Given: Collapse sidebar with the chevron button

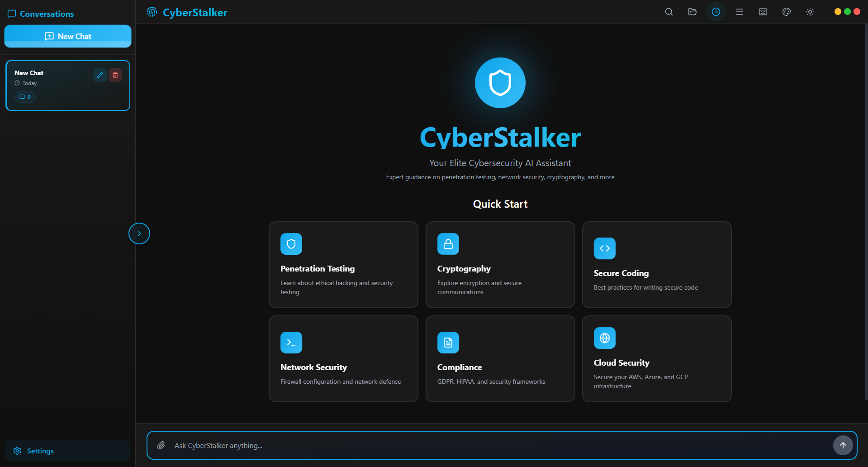Looking at the screenshot, I should pos(139,233).
